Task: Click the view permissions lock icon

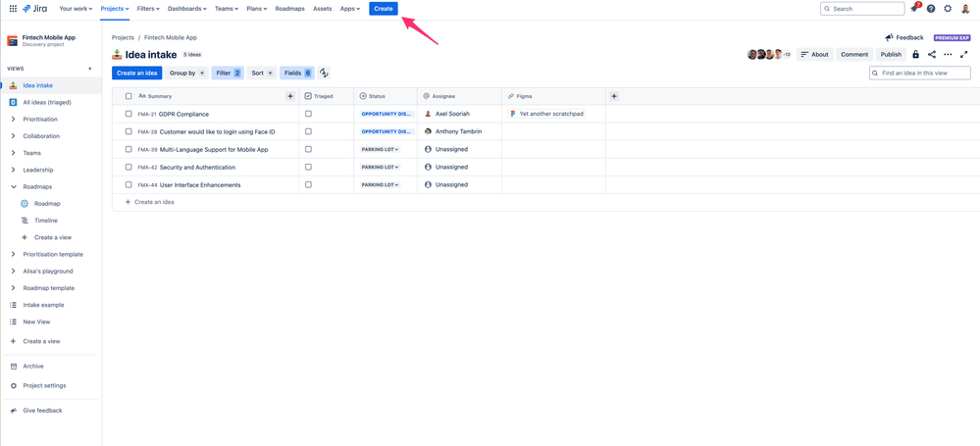Action: click(x=915, y=54)
